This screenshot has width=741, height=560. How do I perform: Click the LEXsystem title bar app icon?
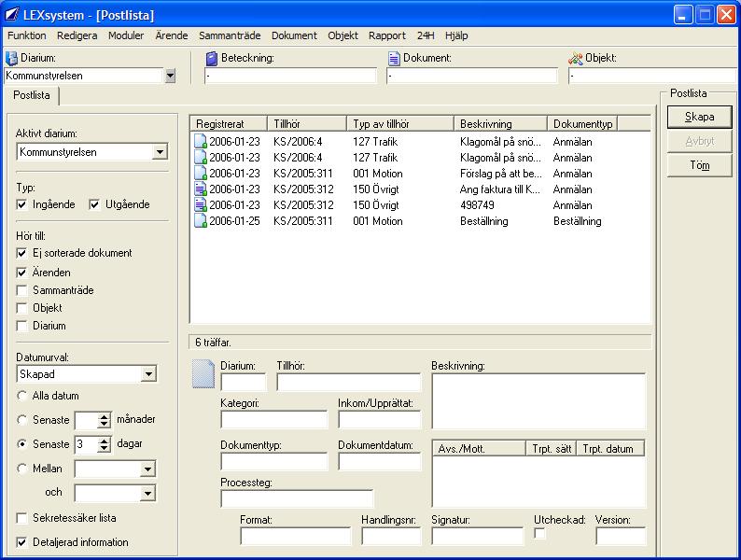click(x=12, y=15)
